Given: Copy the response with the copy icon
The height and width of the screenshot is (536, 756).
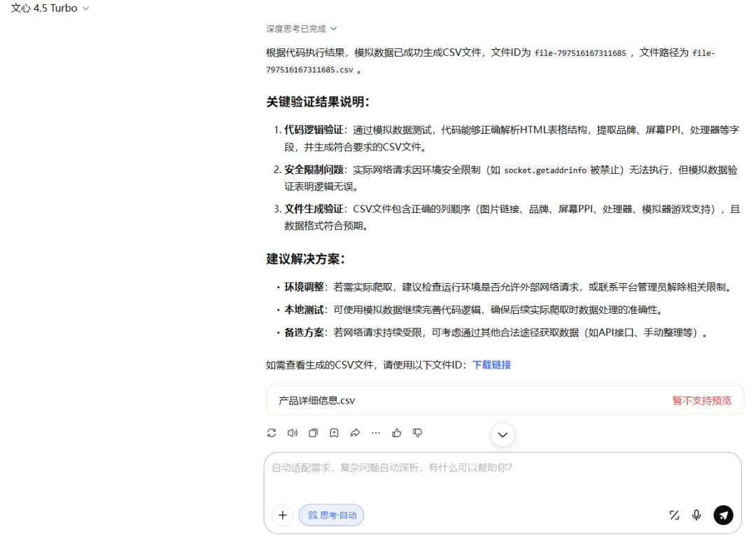Looking at the screenshot, I should [x=314, y=433].
